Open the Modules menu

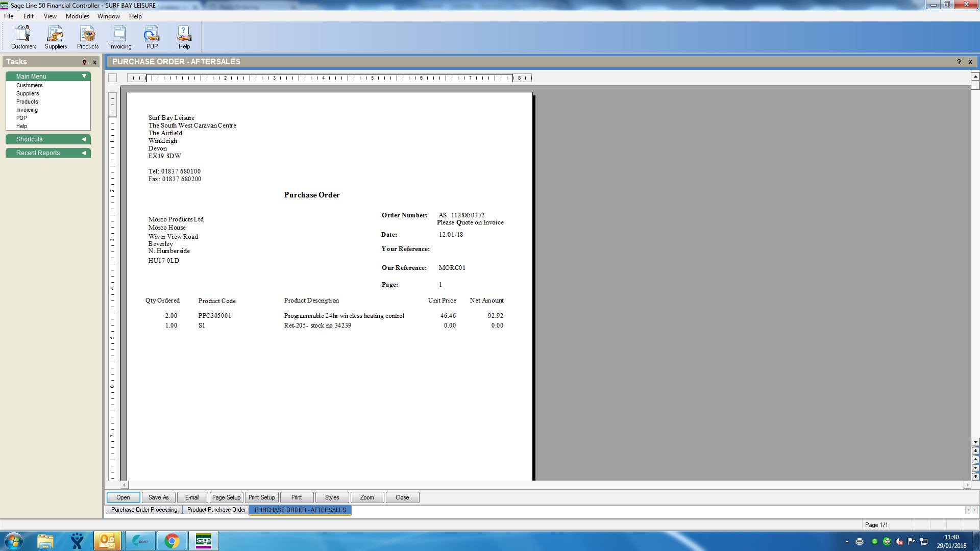point(77,16)
